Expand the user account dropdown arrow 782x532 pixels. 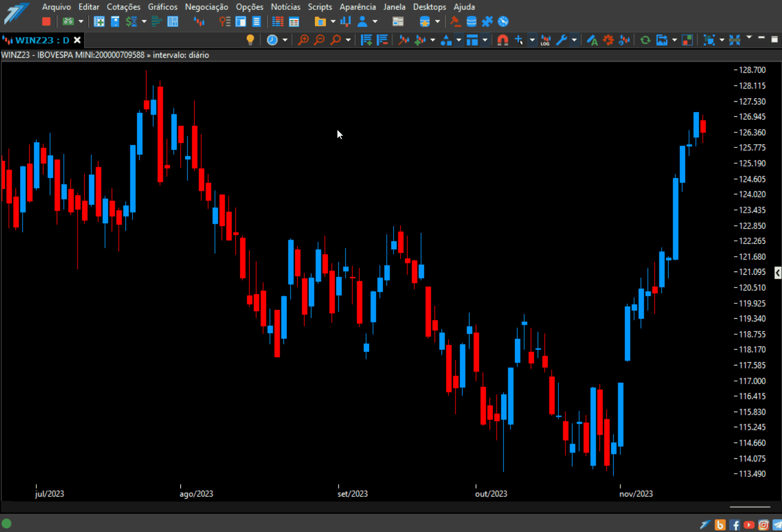(x=375, y=21)
